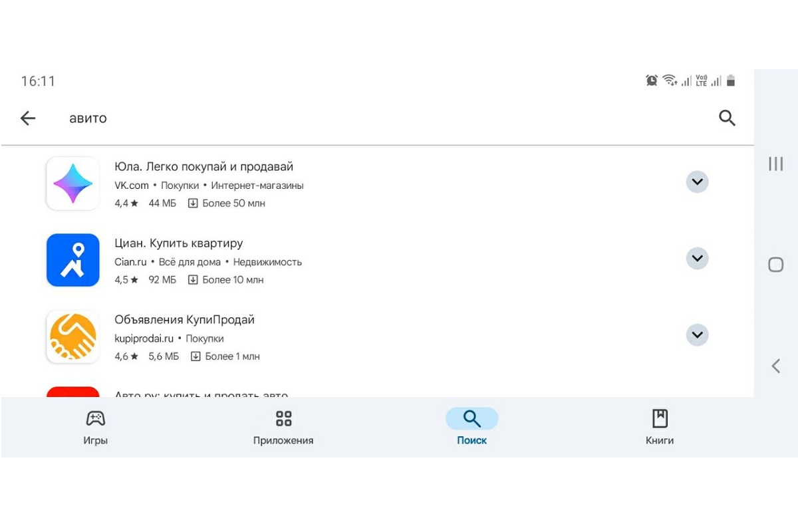Click the Интернет-магазины category label
Screen dimensions: 798x532
point(257,186)
